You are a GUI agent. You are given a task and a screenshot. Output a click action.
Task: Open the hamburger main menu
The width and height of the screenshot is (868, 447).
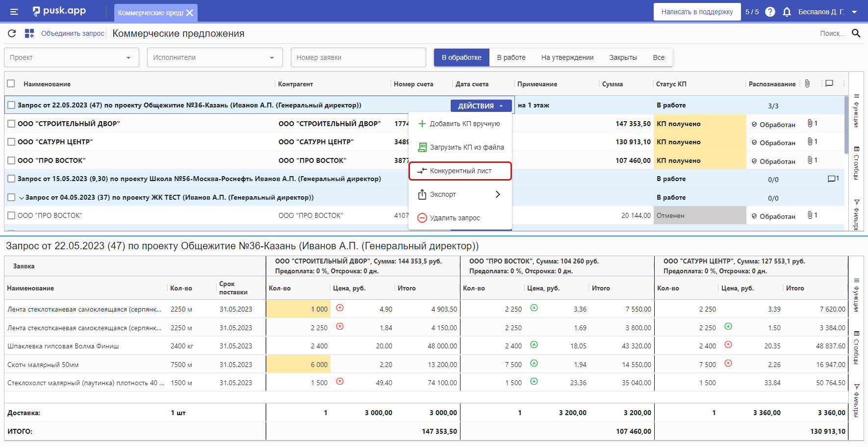(14, 12)
